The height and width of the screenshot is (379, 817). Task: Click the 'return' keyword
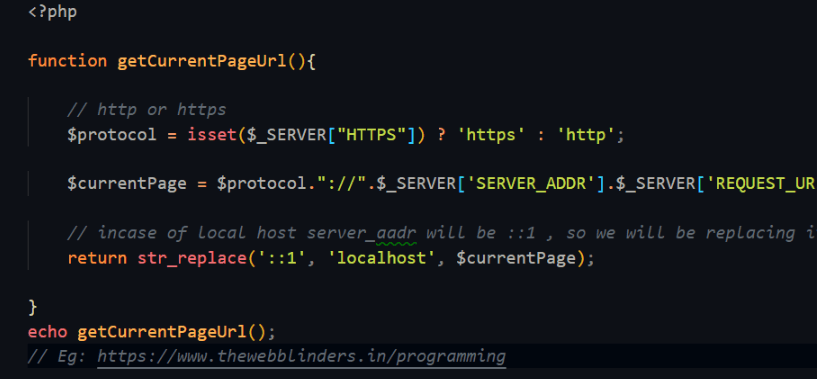(97, 258)
